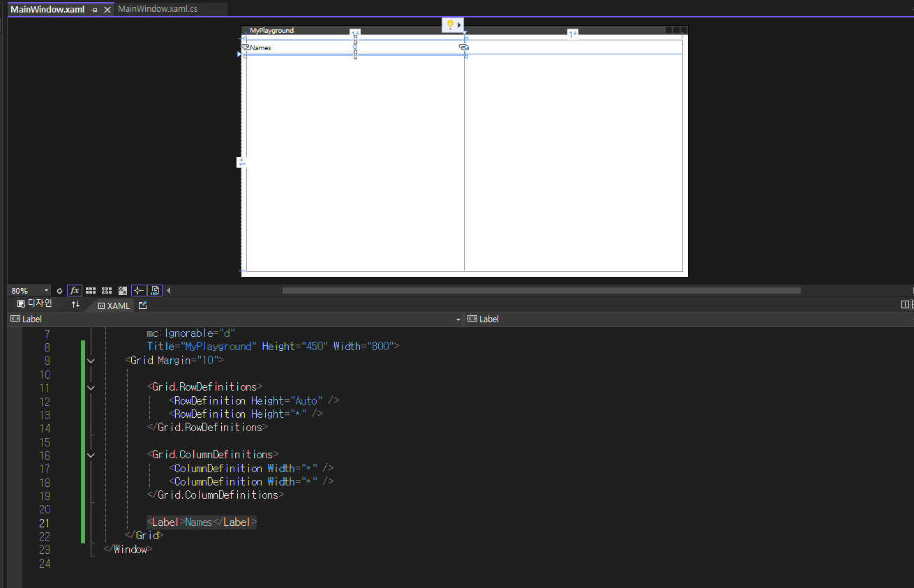Collapse the Grid.RowDefinitions code block
Viewport: 914px width, 588px height.
[91, 387]
